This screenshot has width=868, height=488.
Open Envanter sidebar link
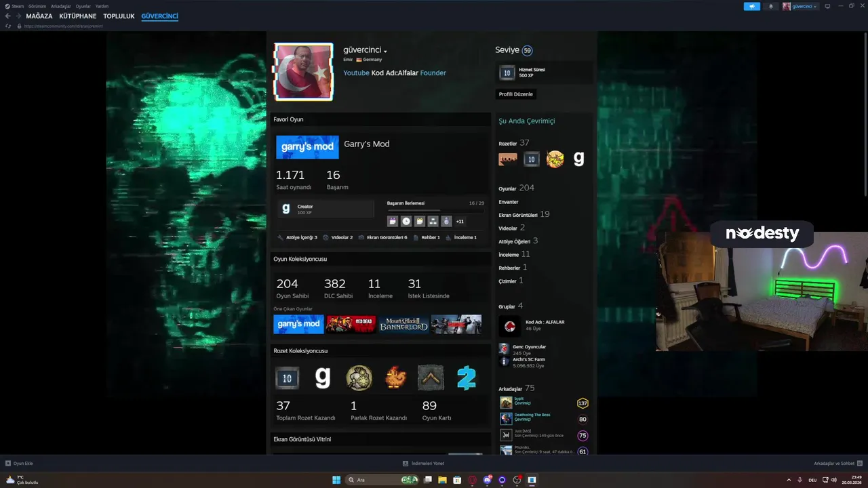(x=509, y=202)
